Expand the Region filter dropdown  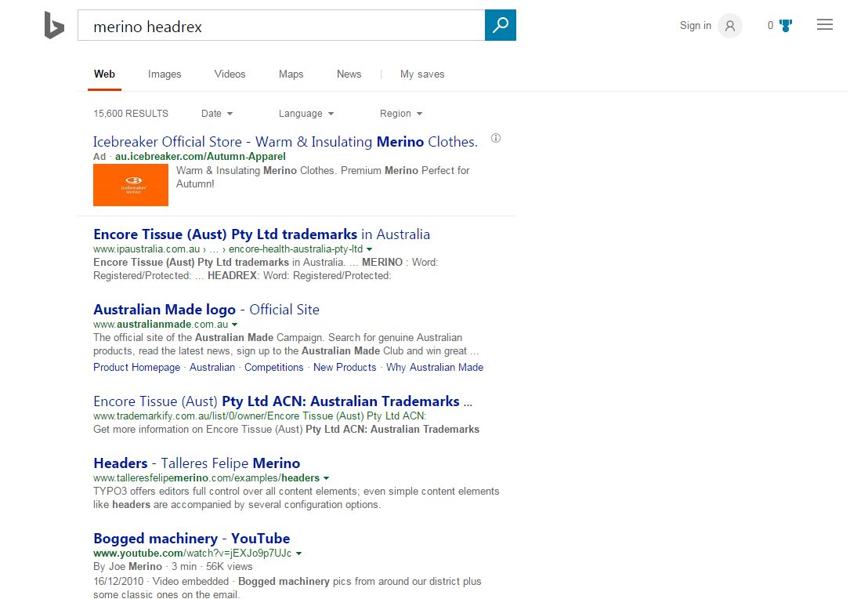(x=401, y=114)
